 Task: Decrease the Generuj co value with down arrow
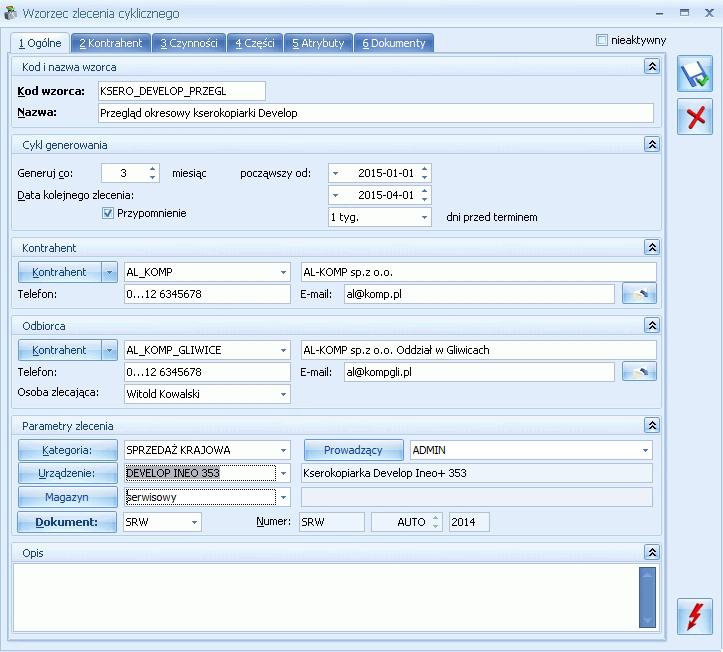point(153,178)
